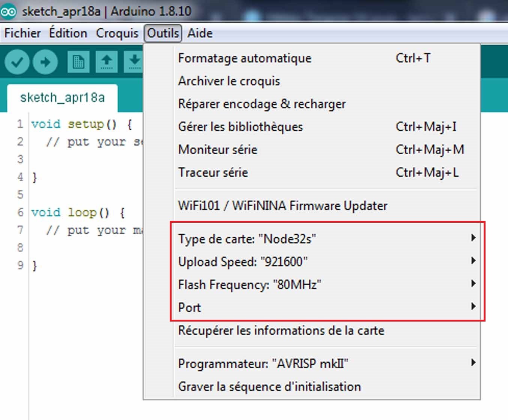Click Récupérer les informations de la carte
Viewport: 508px width, 420px height.
327,331
